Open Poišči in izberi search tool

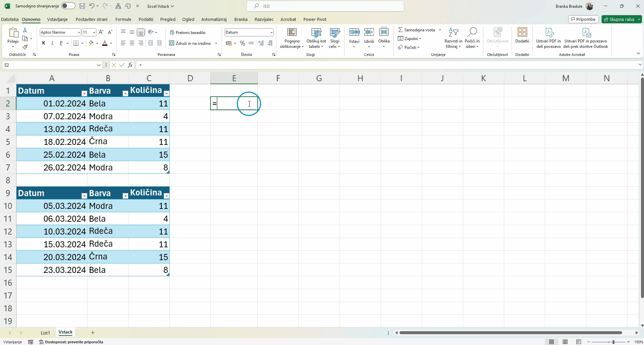pyautogui.click(x=472, y=38)
